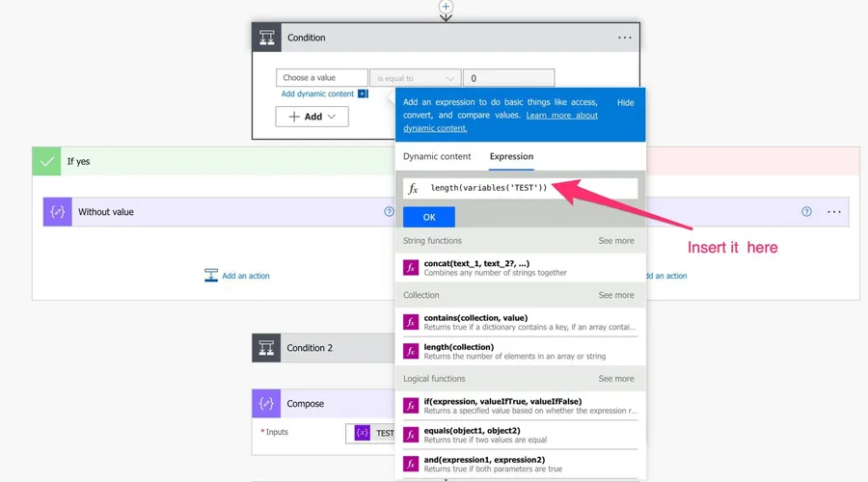868x482 pixels.
Task: Click the Condition card header icon
Action: tap(267, 38)
